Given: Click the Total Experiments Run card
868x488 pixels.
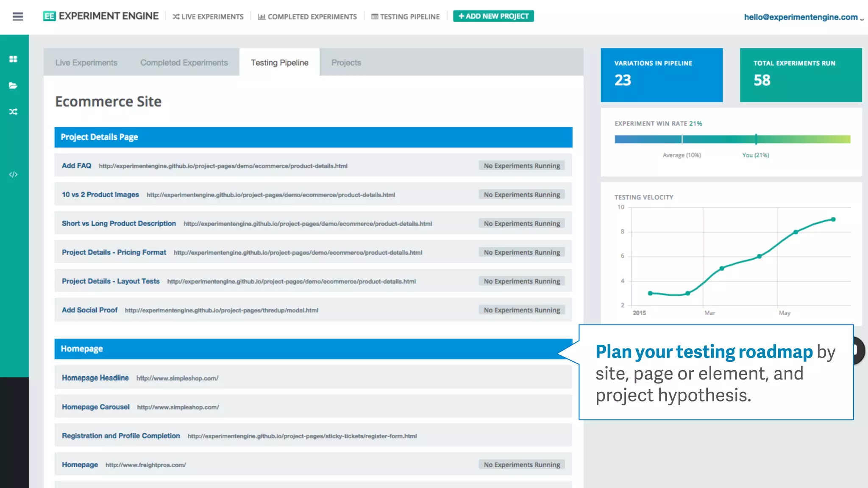Looking at the screenshot, I should coord(801,75).
